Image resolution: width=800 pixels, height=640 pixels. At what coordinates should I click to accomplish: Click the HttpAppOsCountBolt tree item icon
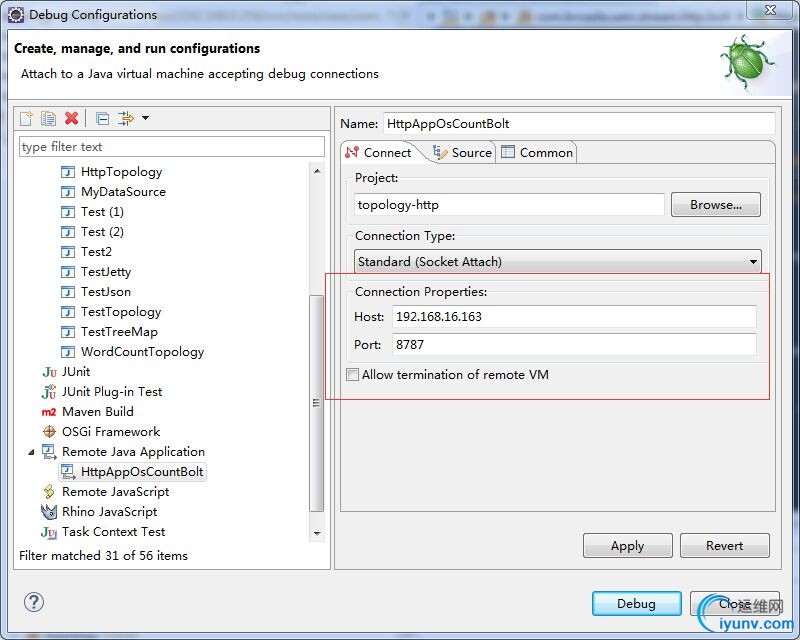(68, 472)
